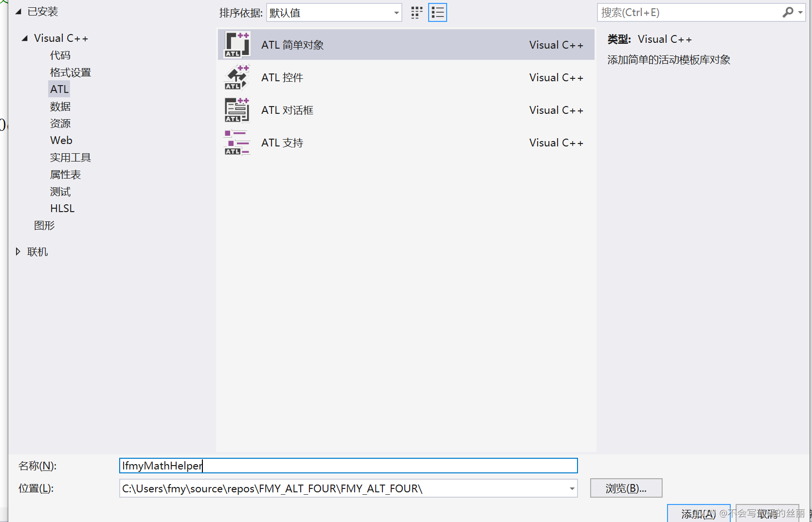Open the search options dropdown arrow
812x522 pixels.
tap(800, 13)
